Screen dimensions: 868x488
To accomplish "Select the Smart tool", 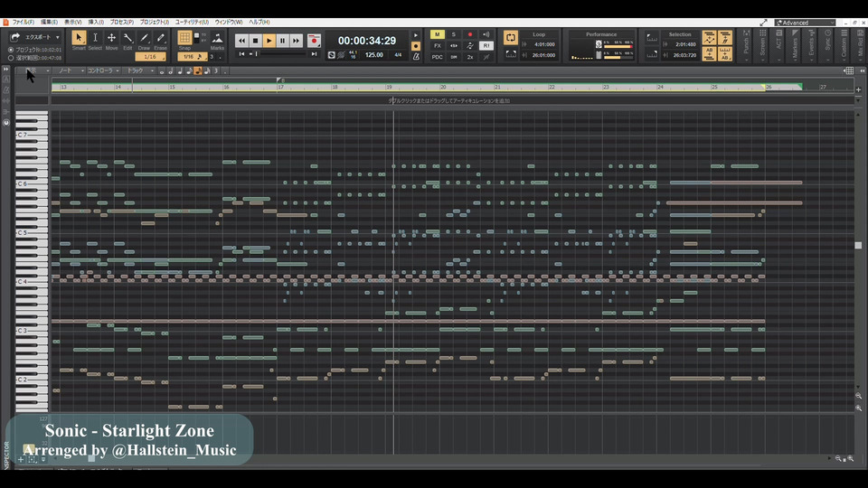I will click(x=79, y=38).
